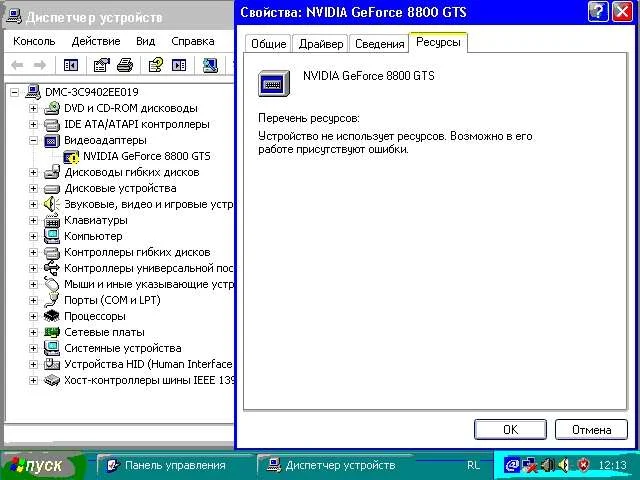Expand the Компьютер node
Viewport: 640px width, 480px height.
[33, 236]
